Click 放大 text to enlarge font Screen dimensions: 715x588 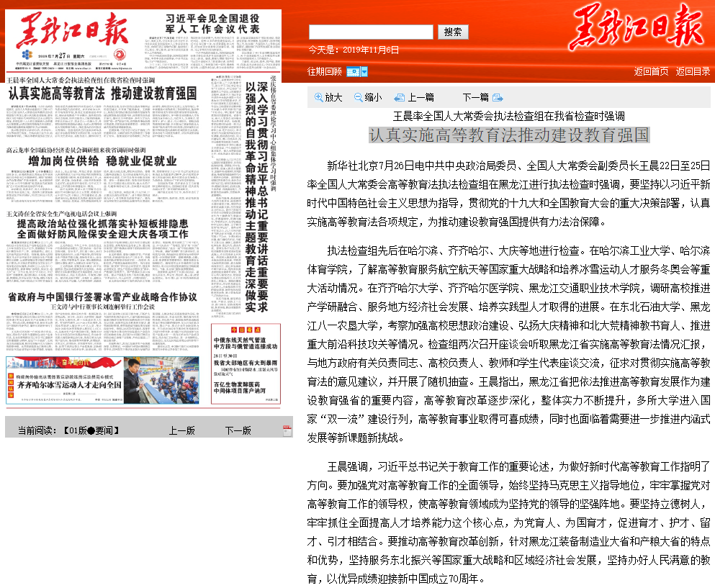[x=333, y=98]
